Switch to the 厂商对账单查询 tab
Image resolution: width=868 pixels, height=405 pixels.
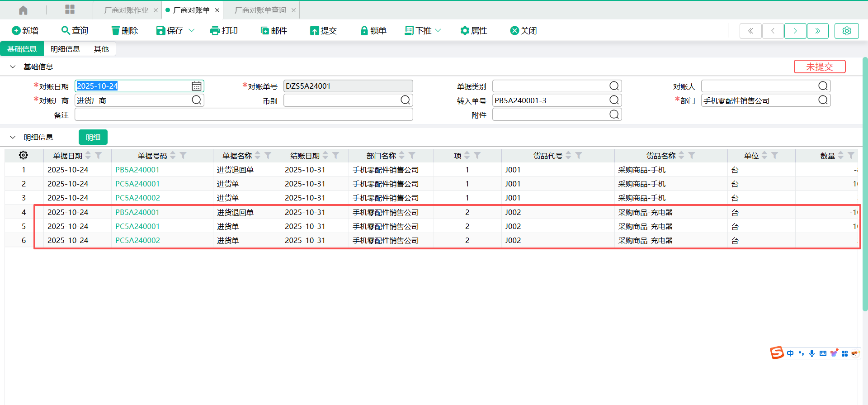[x=260, y=10]
